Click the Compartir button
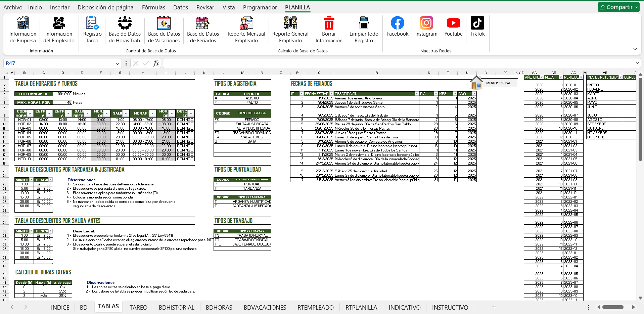Viewport: 644px width, 314px height. coord(619,7)
